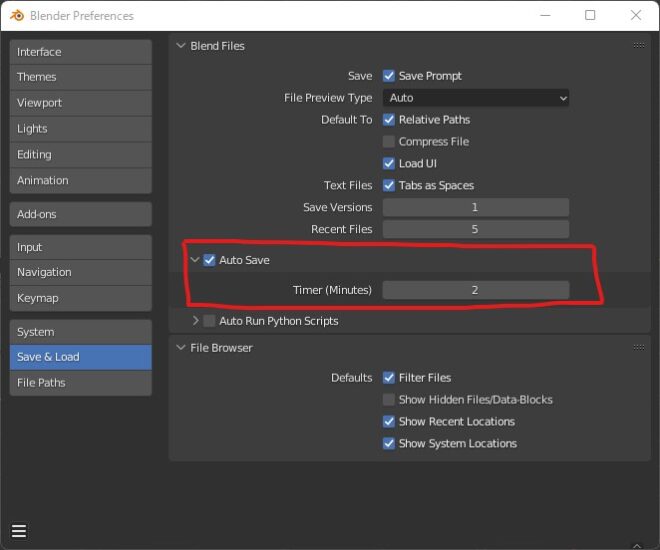
Task: Enable the Compress File option
Action: pyautogui.click(x=389, y=142)
